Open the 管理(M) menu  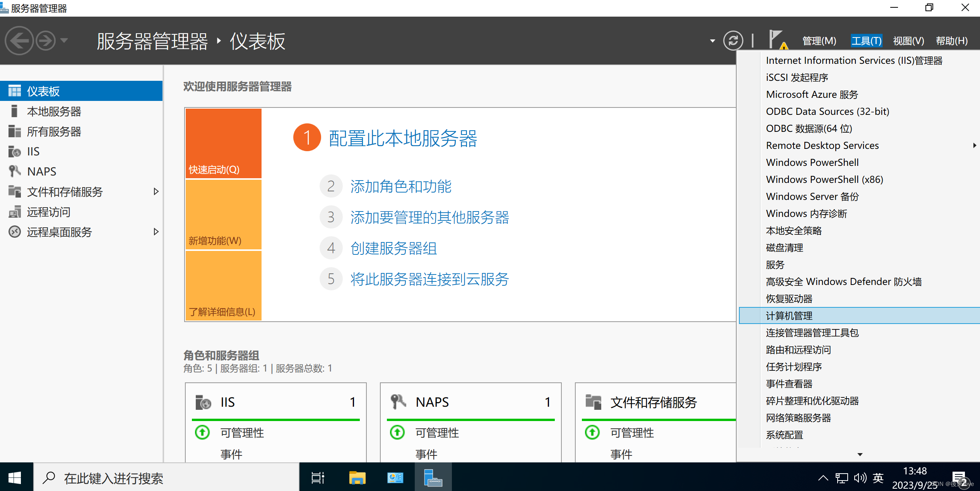pos(819,41)
